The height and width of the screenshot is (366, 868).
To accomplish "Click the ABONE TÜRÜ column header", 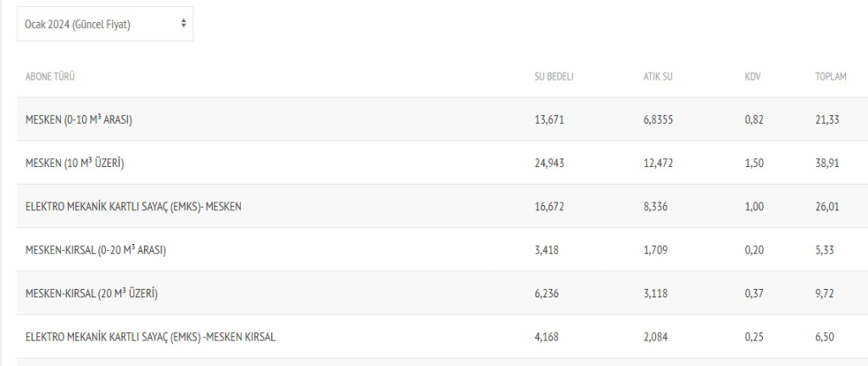I will pos(51,77).
